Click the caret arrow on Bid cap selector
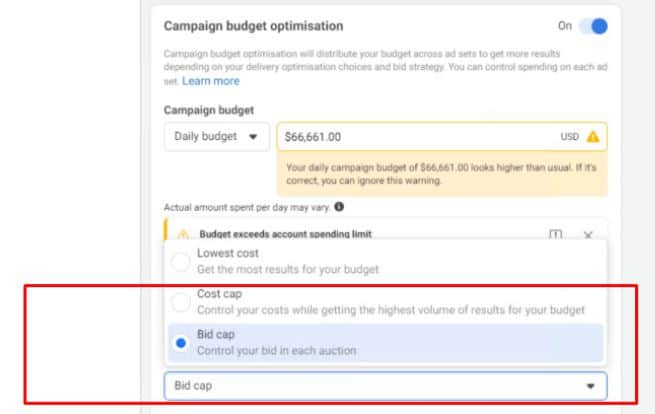The image size is (655, 414). pyautogui.click(x=590, y=385)
